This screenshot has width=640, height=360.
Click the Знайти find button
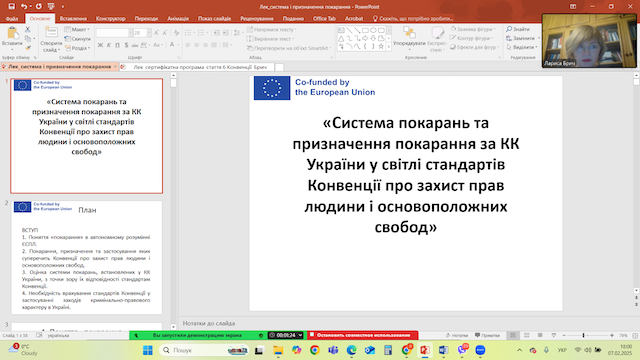pos(518,29)
